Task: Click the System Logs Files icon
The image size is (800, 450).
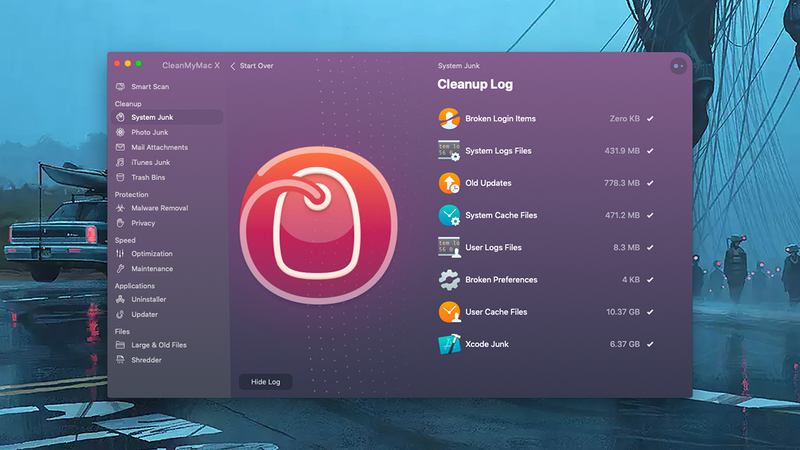Action: point(449,151)
